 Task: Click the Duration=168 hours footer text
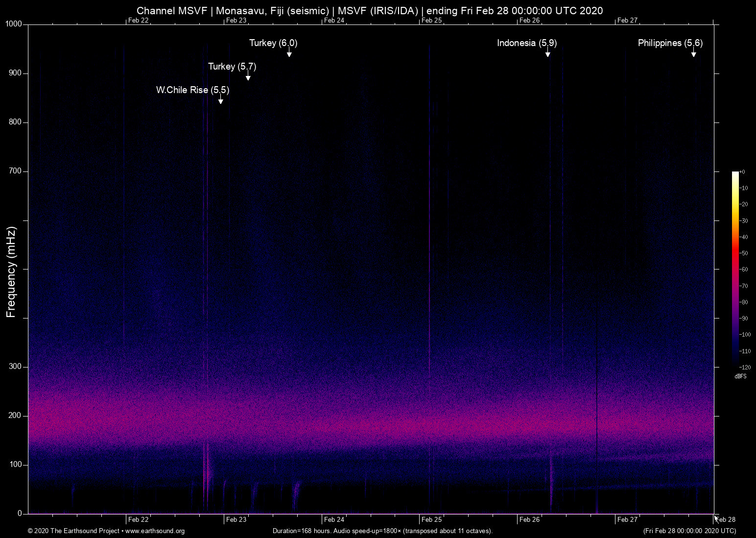click(382, 531)
